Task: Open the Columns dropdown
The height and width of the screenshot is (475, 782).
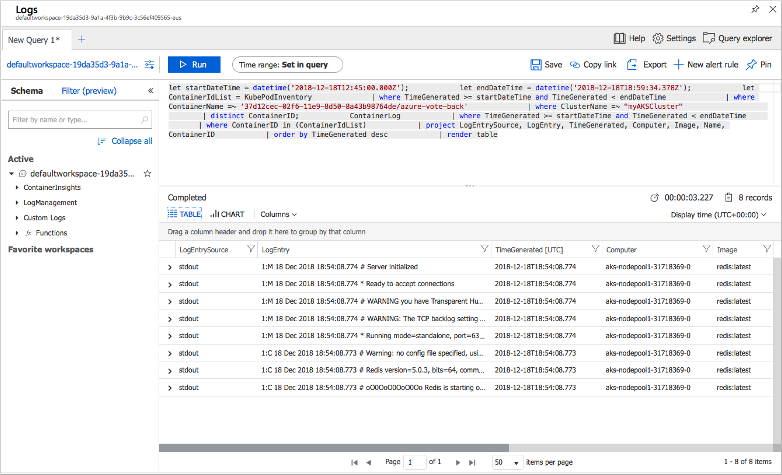Action: pos(278,214)
